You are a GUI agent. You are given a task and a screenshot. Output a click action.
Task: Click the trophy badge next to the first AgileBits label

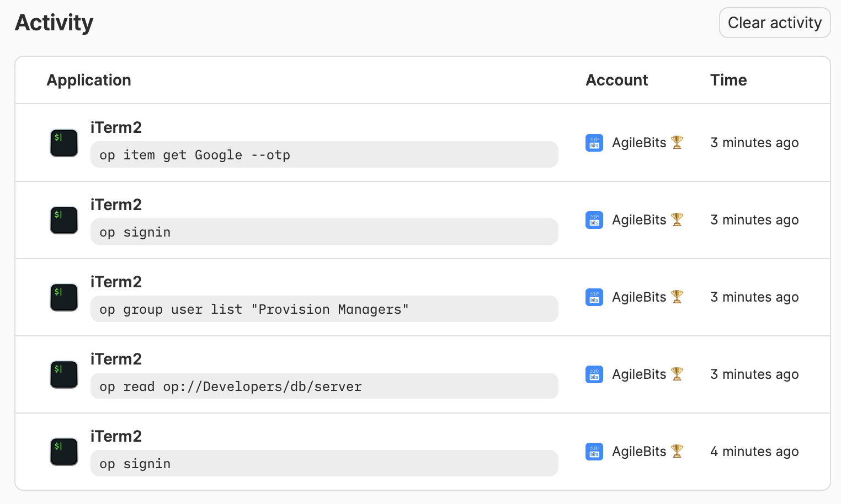(x=678, y=142)
